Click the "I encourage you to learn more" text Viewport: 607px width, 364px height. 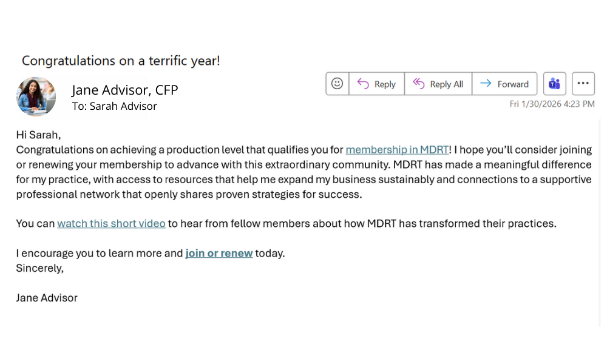point(99,254)
